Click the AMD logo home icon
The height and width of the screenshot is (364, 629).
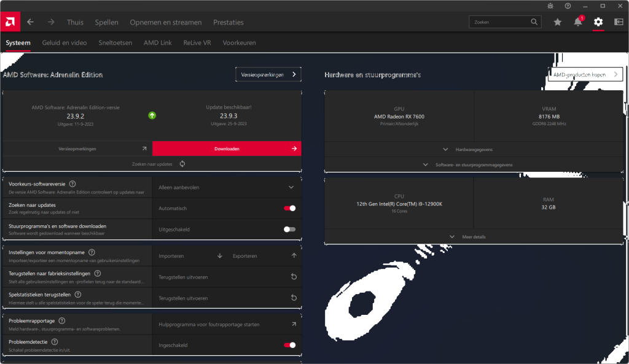pyautogui.click(x=10, y=22)
